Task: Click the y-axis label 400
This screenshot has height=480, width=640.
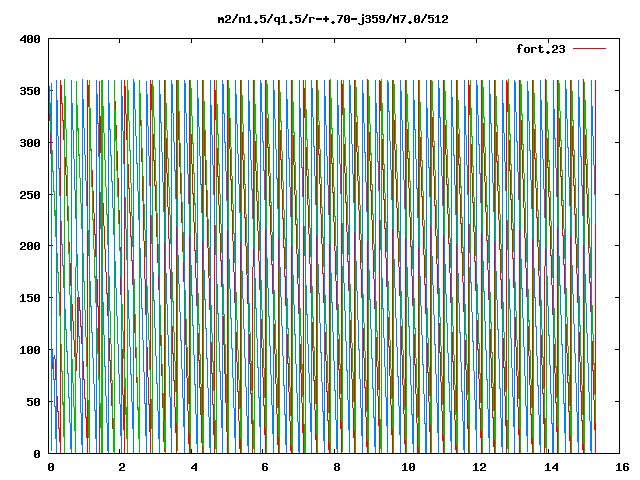Action: 30,40
